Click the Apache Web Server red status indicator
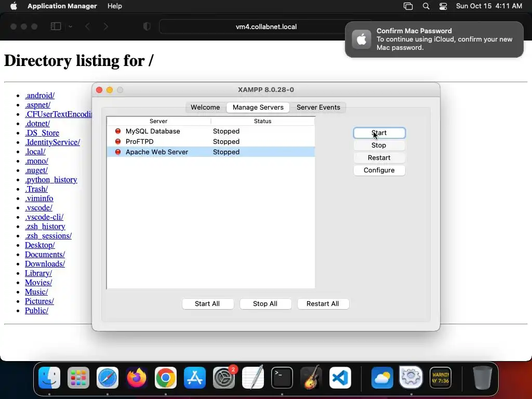This screenshot has width=532, height=399. pyautogui.click(x=118, y=152)
